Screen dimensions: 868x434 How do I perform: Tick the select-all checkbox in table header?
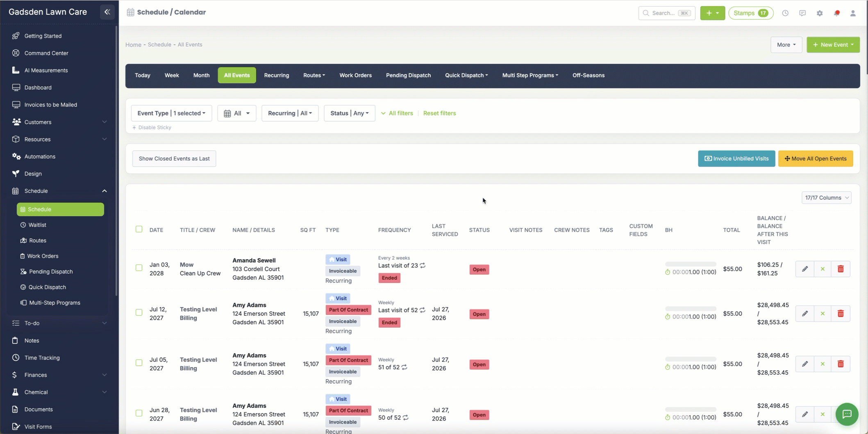pyautogui.click(x=139, y=229)
